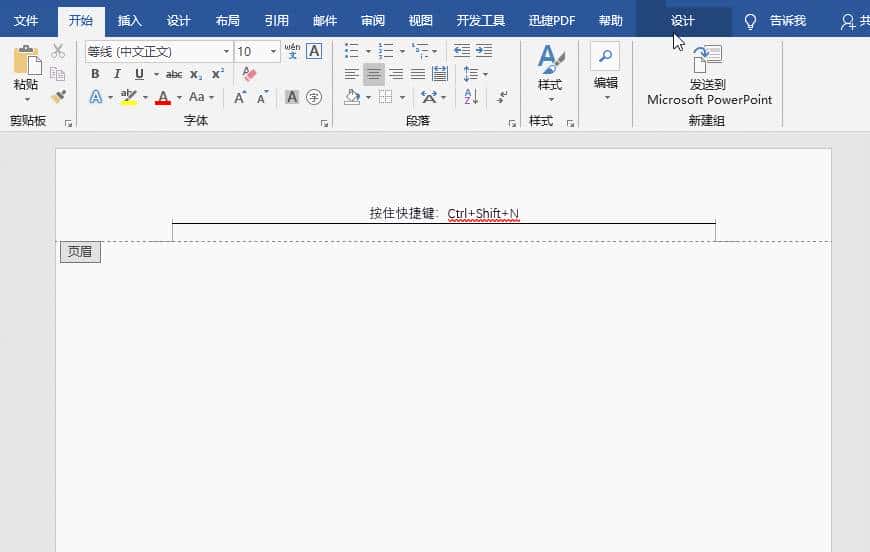Image resolution: width=870 pixels, height=552 pixels.
Task: Toggle Italic formatting
Action: point(117,74)
